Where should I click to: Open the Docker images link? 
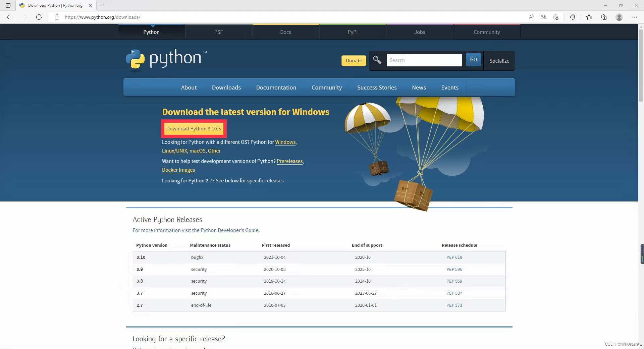click(x=178, y=170)
